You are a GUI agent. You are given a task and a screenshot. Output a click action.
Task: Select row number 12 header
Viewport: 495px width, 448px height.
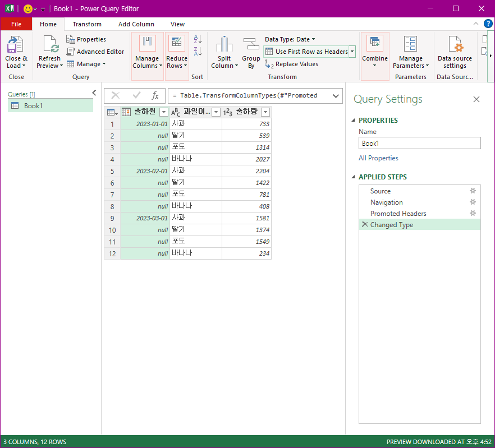(112, 253)
